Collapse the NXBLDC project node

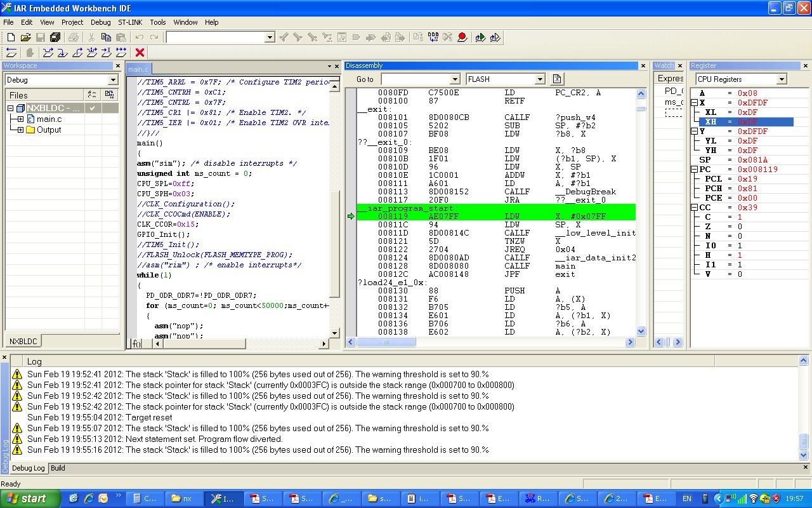pyautogui.click(x=11, y=109)
